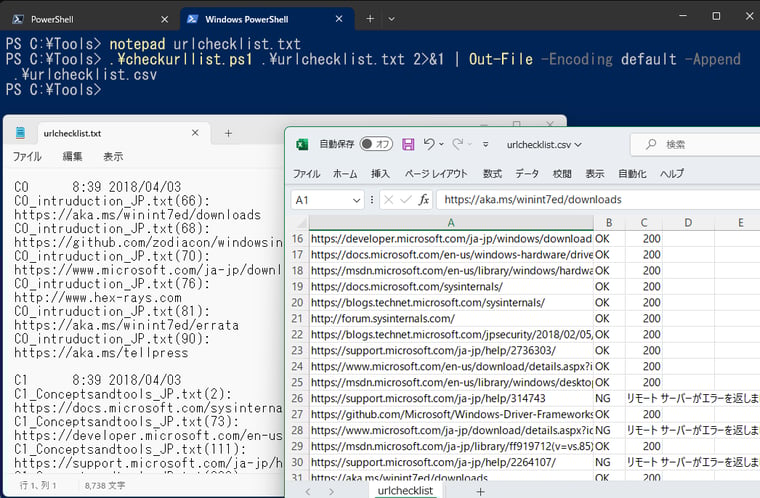
Task: Click cell with forum.sysinternals.com URL
Action: (451, 319)
